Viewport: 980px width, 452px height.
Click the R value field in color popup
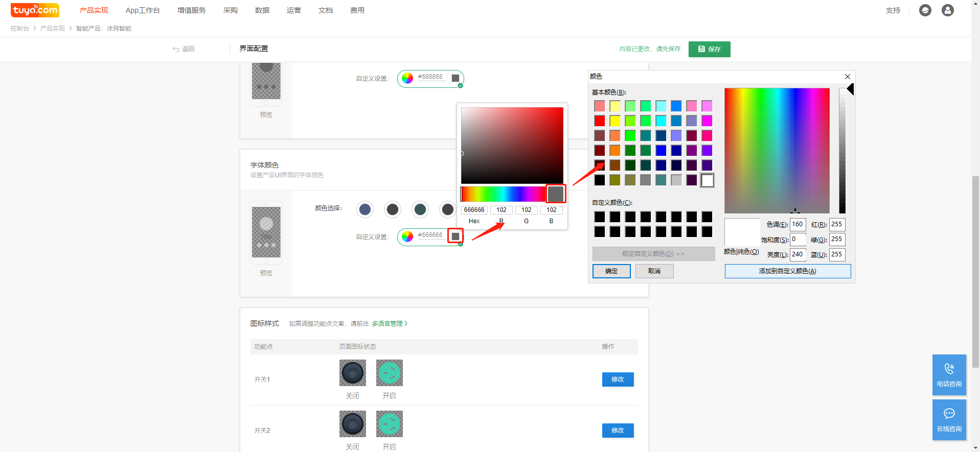point(502,210)
